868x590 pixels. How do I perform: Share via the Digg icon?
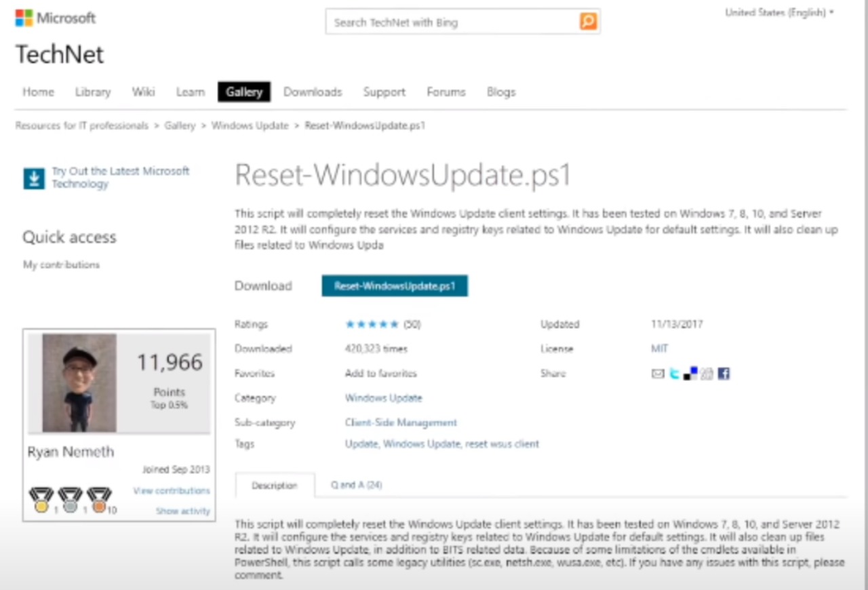pos(707,374)
